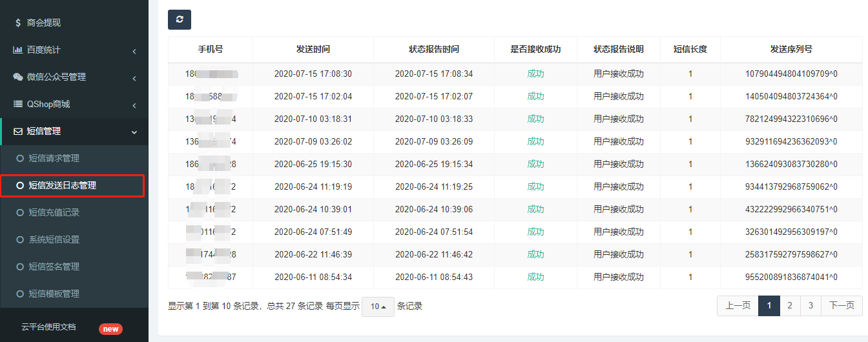The image size is (868, 342).
Task: Click 下一页 next page button
Action: 841,306
